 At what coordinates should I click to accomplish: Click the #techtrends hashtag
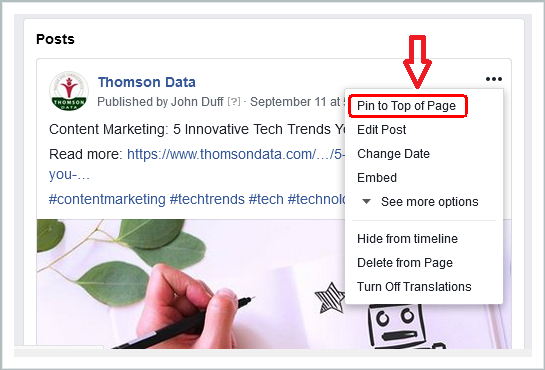207,199
